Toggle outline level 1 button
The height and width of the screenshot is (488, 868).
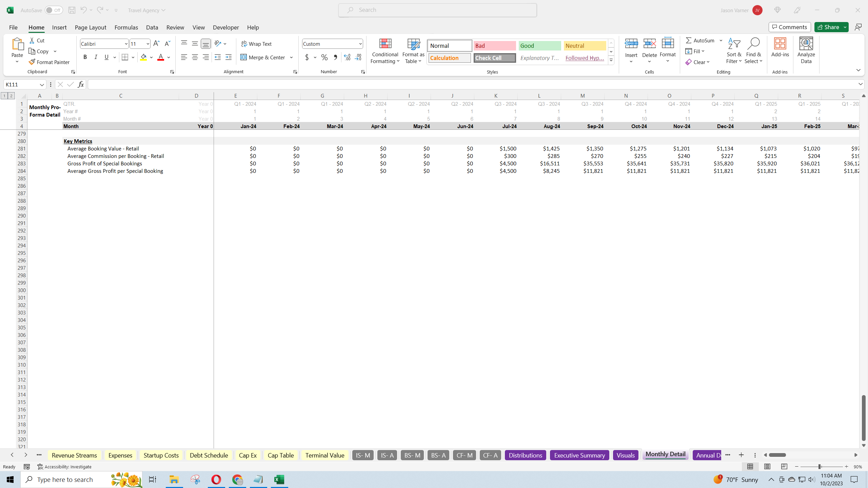(x=4, y=96)
